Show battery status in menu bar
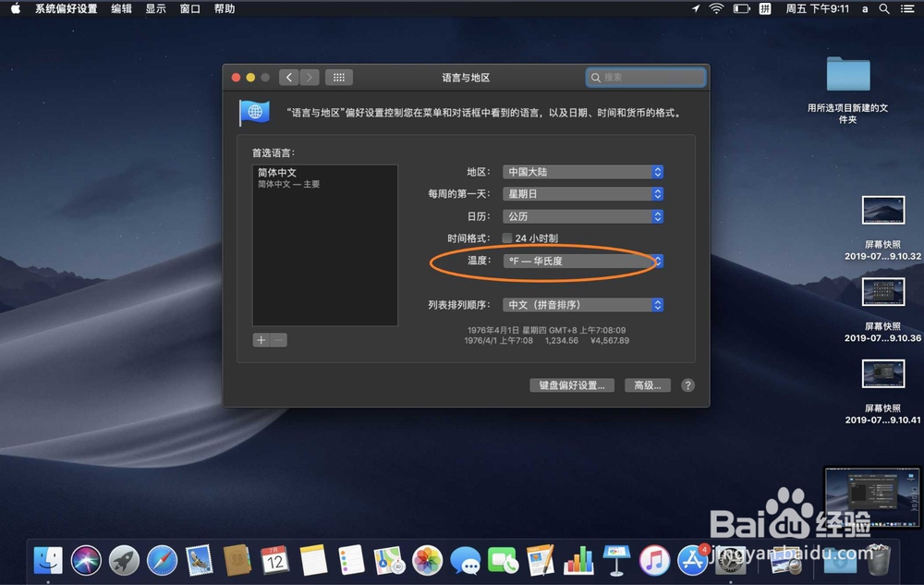Screen dimensions: 924x585 [x=741, y=9]
